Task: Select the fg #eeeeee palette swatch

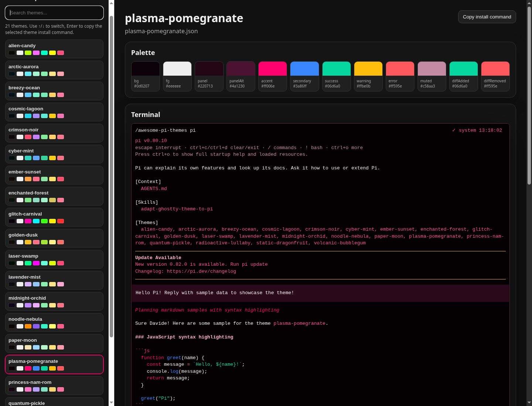Action: click(x=177, y=76)
